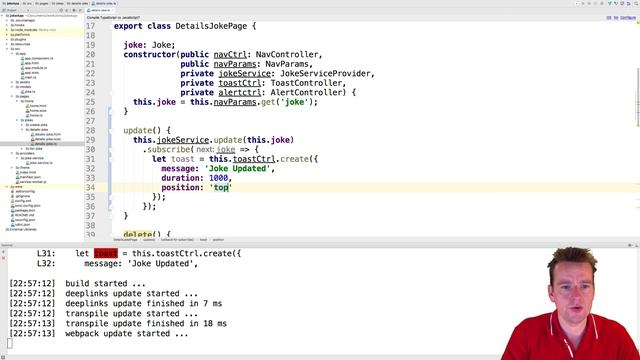The image size is (640, 360).
Task: Click the editor vertical scrollbar
Action: pyautogui.click(x=638, y=97)
